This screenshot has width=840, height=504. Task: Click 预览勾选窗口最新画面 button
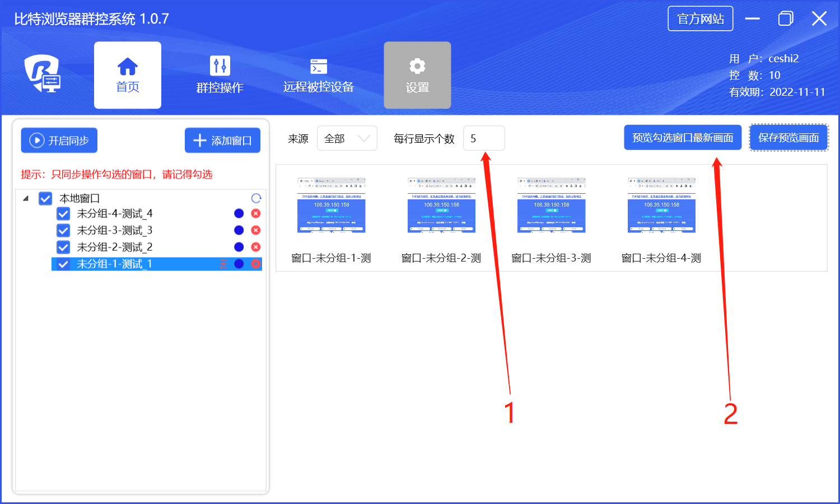point(683,138)
